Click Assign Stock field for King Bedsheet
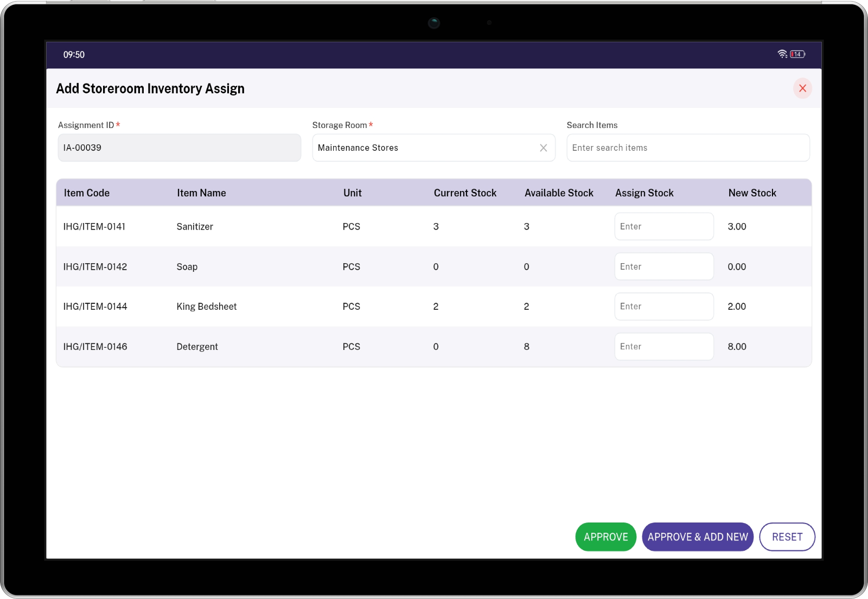This screenshot has width=868, height=599. click(x=663, y=307)
